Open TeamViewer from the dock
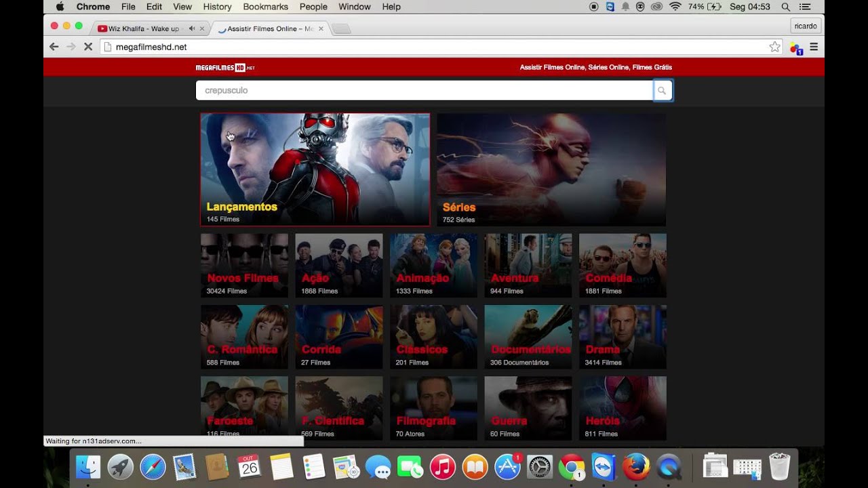Screen dimensions: 868x488 604,467
